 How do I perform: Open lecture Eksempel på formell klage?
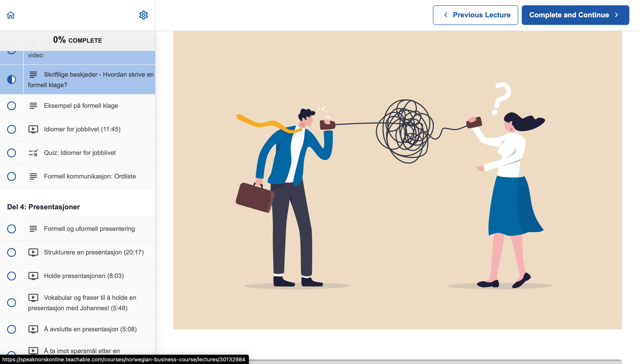coord(78,106)
